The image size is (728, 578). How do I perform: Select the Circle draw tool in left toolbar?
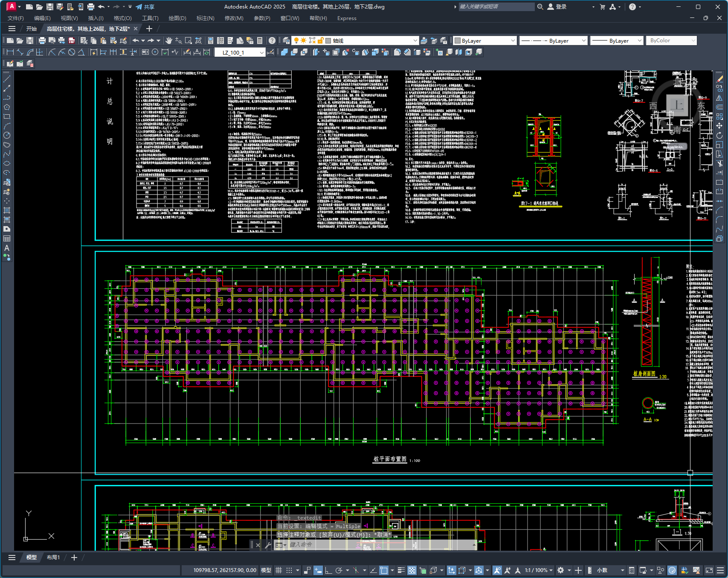click(x=7, y=135)
